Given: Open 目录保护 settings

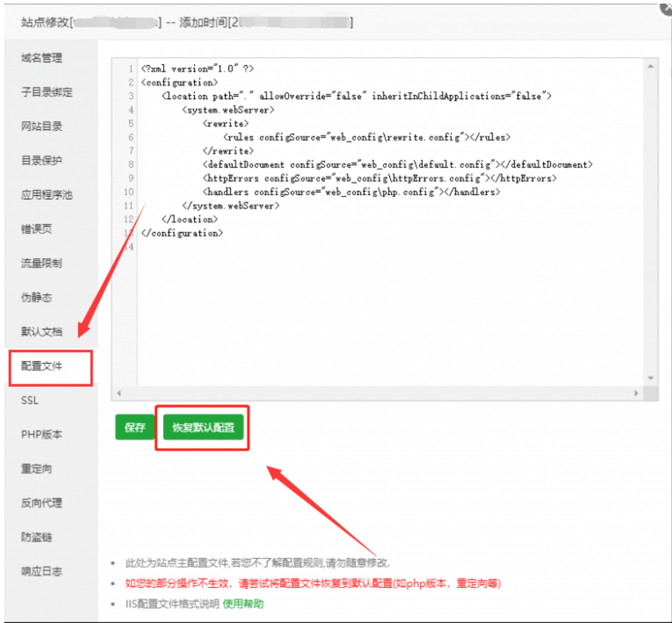Looking at the screenshot, I should pos(42,161).
